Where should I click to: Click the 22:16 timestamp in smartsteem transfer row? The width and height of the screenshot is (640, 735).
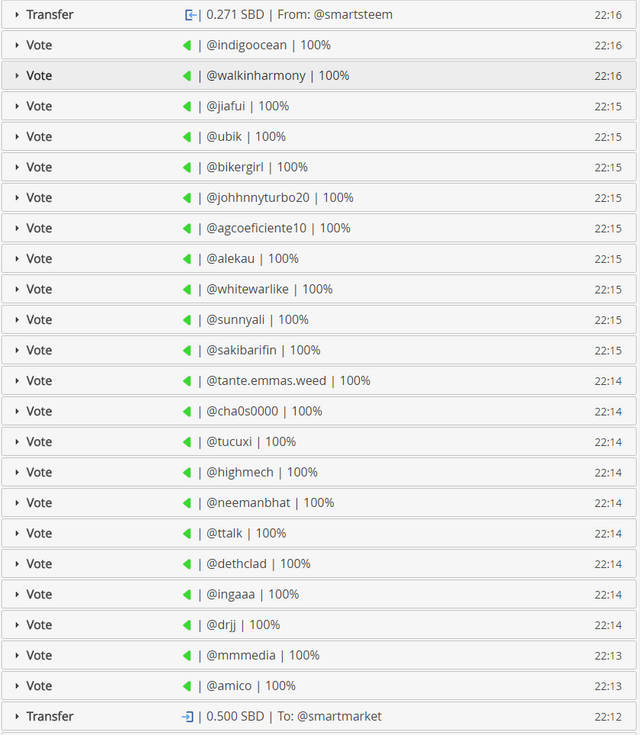(x=608, y=15)
